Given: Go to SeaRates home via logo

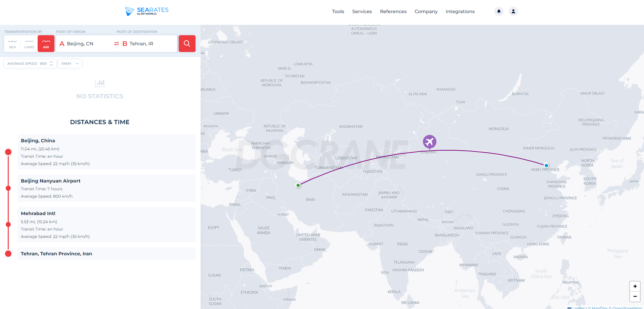Looking at the screenshot, I should [x=147, y=11].
